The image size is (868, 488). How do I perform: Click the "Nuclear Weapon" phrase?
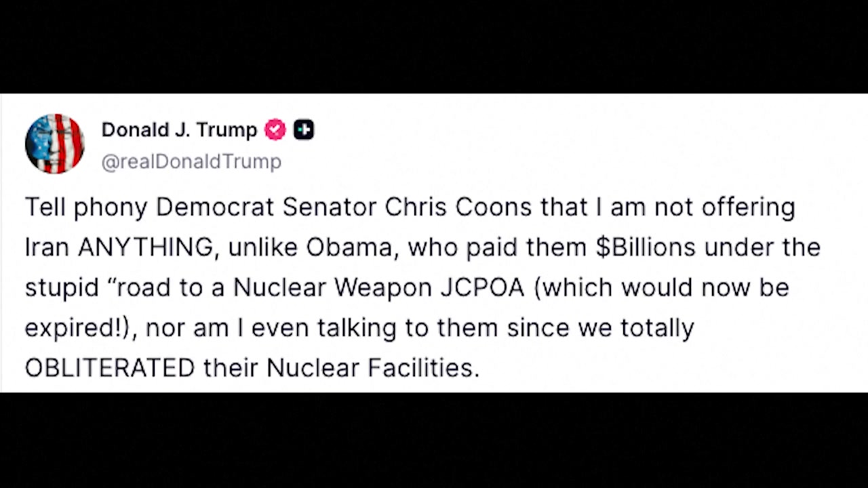(x=332, y=287)
